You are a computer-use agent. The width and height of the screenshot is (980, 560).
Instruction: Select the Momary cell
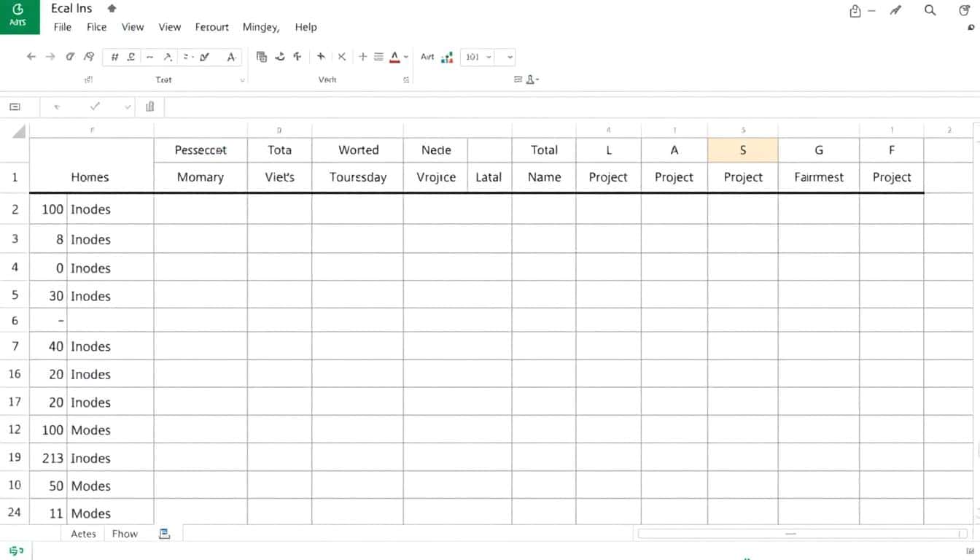point(201,177)
